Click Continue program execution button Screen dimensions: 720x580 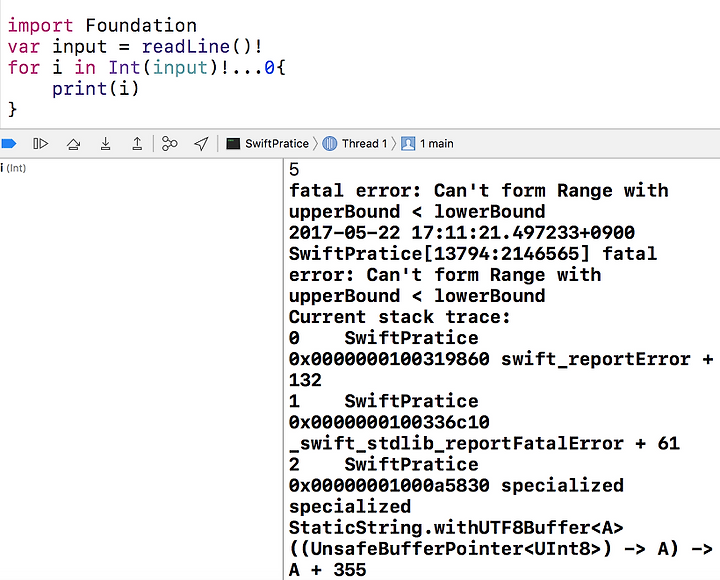tap(40, 144)
